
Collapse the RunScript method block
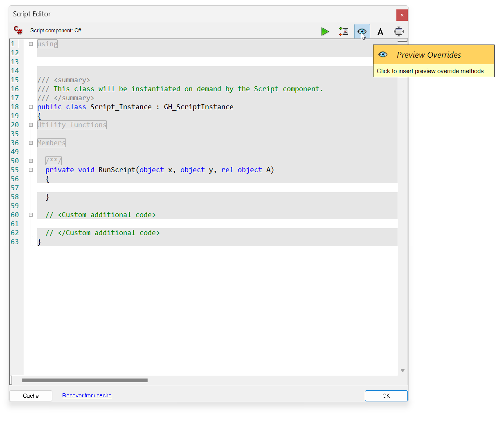click(x=31, y=170)
